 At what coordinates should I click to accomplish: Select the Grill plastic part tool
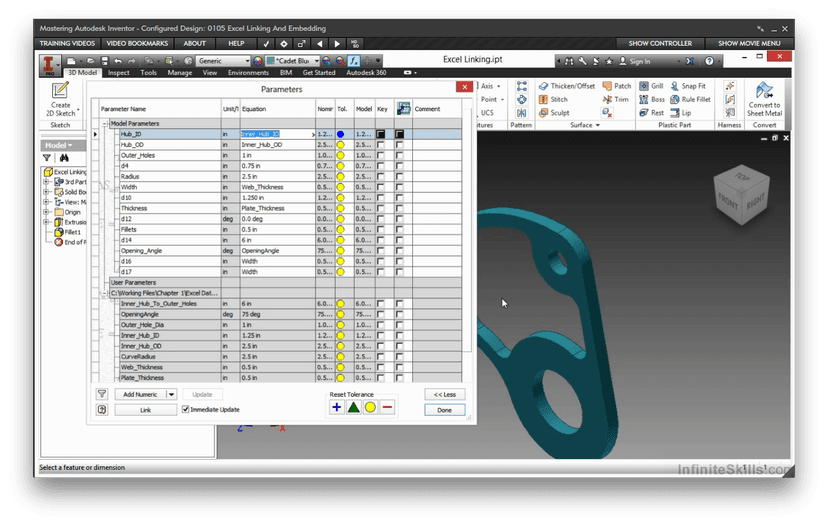[651, 86]
